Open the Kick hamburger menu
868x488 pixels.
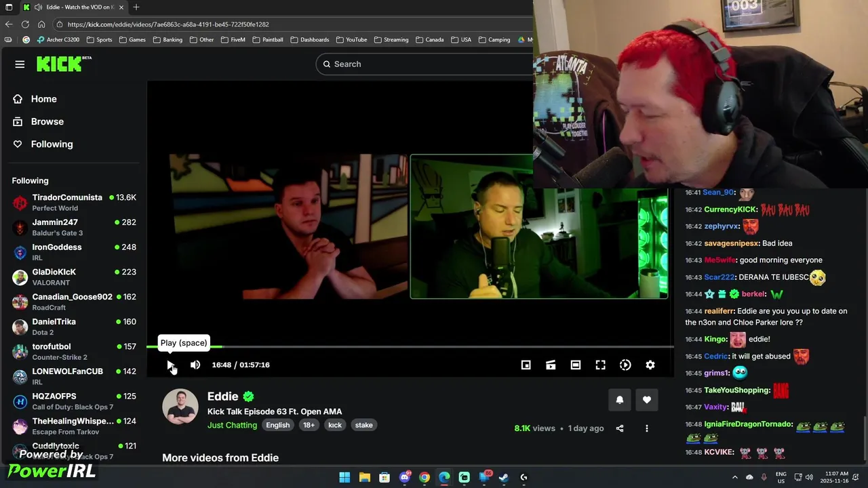pos(20,64)
